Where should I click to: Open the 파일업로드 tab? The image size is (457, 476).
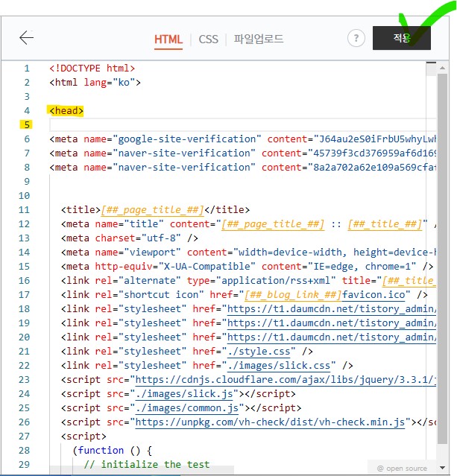[258, 39]
